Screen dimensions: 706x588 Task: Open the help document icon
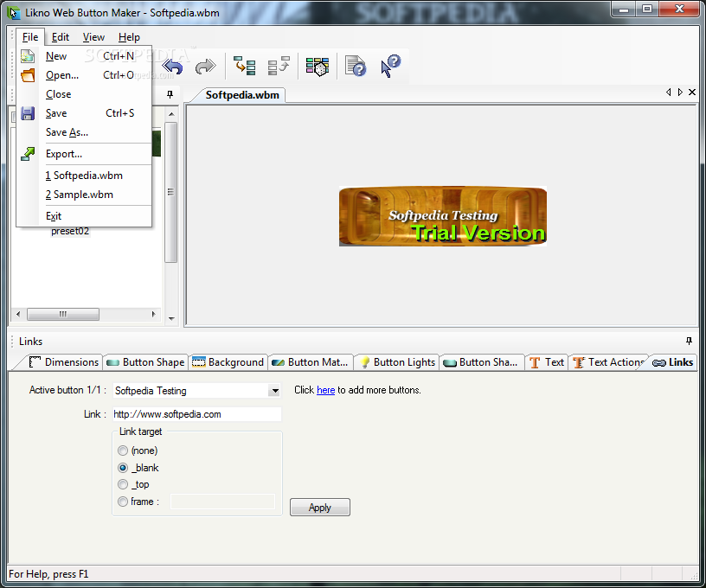pyautogui.click(x=356, y=67)
